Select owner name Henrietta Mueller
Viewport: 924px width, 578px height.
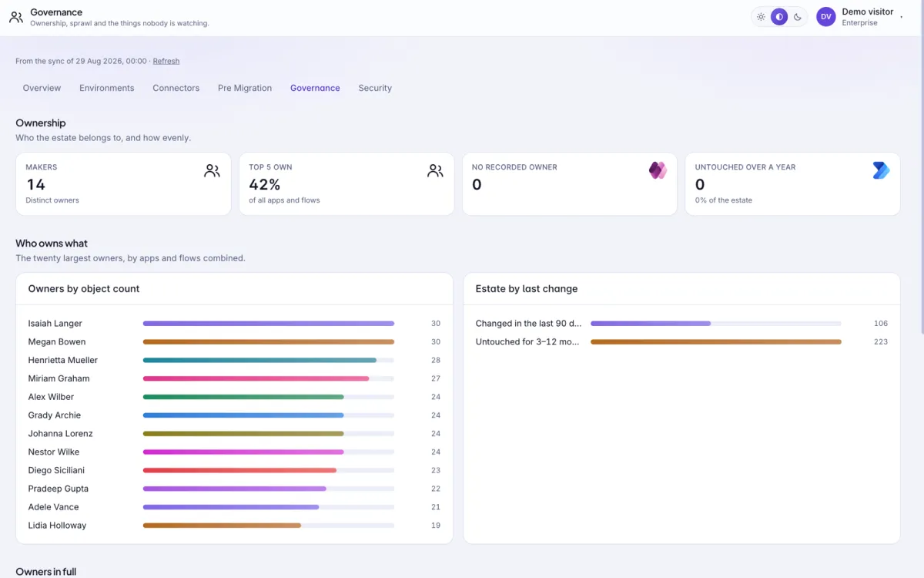pos(63,360)
